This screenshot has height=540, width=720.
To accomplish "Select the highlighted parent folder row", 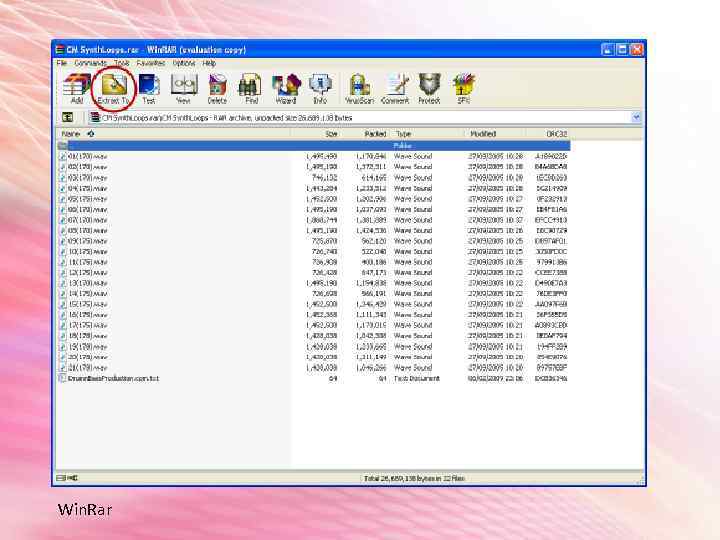I will [x=314, y=146].
